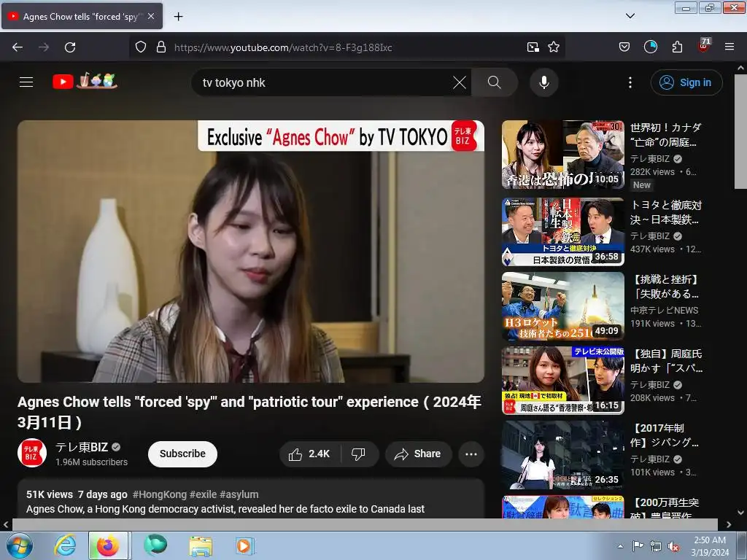747x560 pixels.
Task: Open 中京テレビNEWS channel name
Action: 664,310
